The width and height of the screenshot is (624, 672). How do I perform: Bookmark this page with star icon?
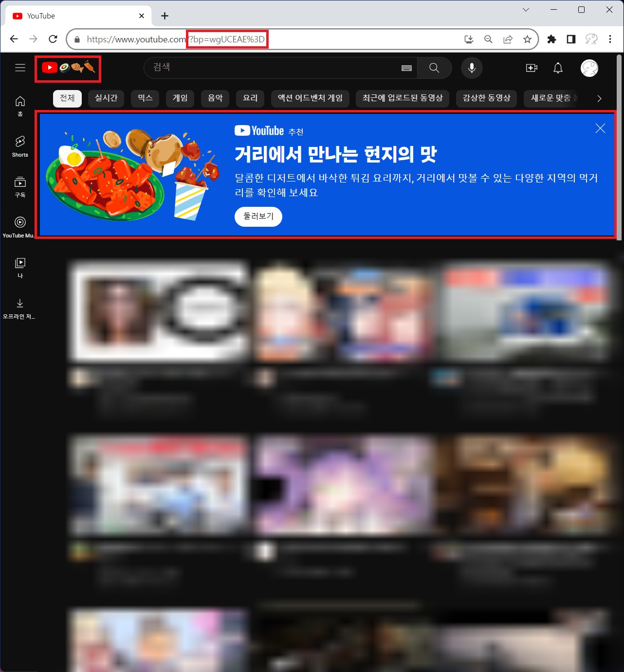[x=527, y=39]
